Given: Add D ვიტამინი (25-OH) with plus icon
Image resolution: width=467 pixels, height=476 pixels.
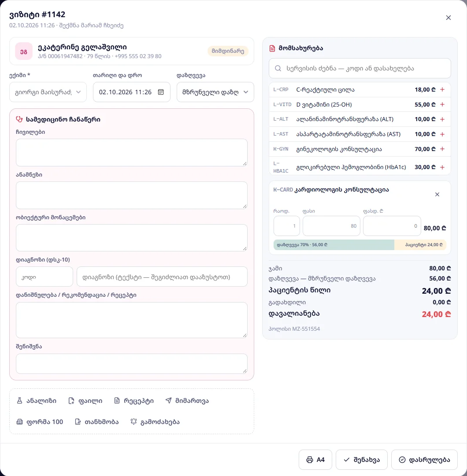Looking at the screenshot, I should (x=442, y=104).
